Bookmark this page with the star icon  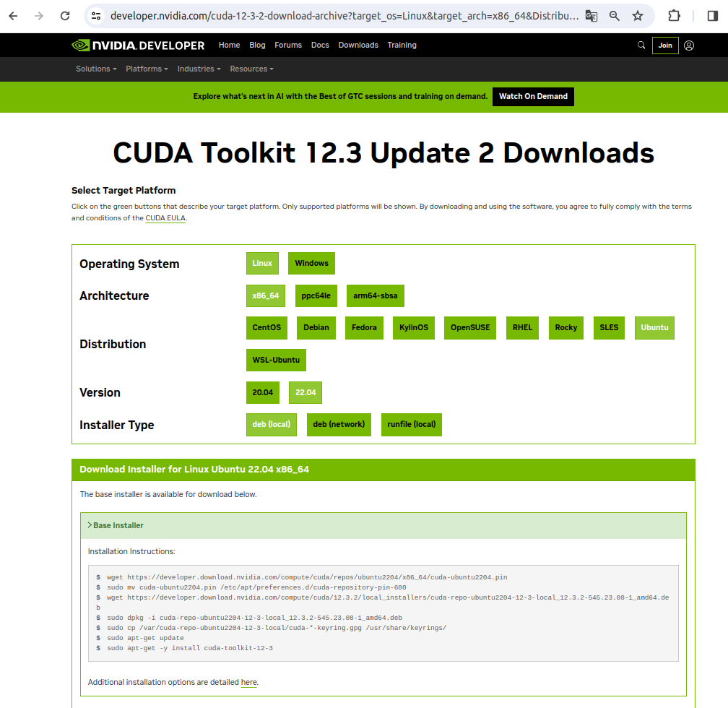pyautogui.click(x=638, y=16)
